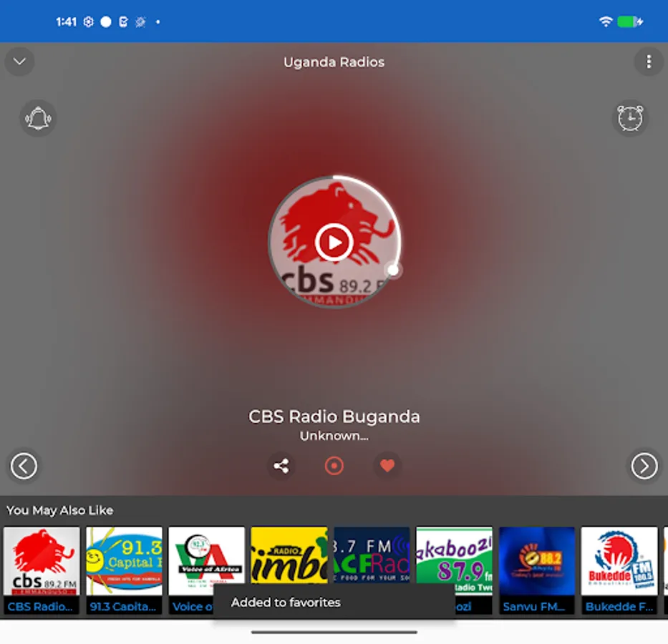Tap the Added to favorites toast

pyautogui.click(x=334, y=602)
